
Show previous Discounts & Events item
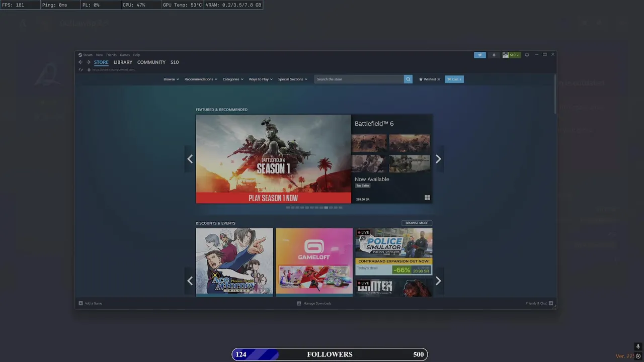[190, 281]
